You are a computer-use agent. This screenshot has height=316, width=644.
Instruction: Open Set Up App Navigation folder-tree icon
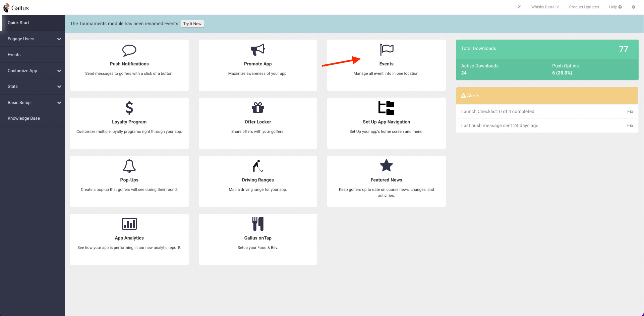pos(387,108)
